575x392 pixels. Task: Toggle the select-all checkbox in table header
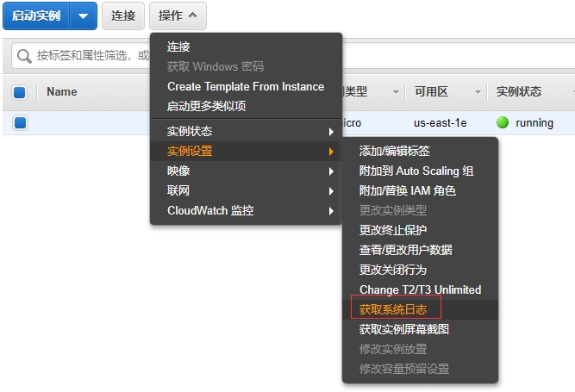pos(20,92)
